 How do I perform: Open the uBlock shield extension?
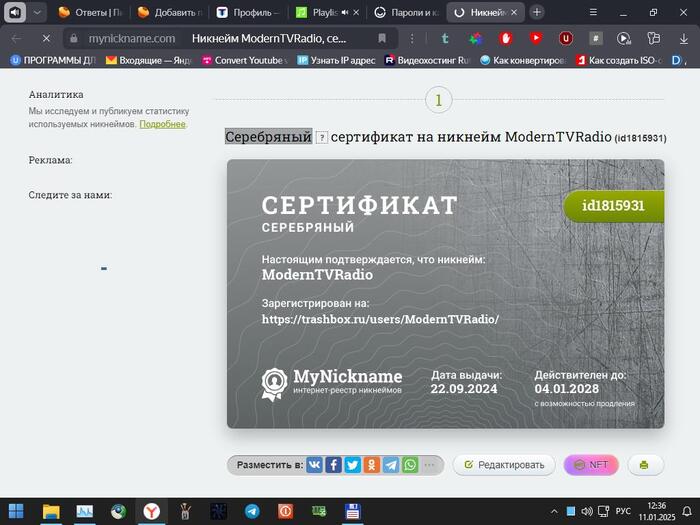tap(566, 39)
